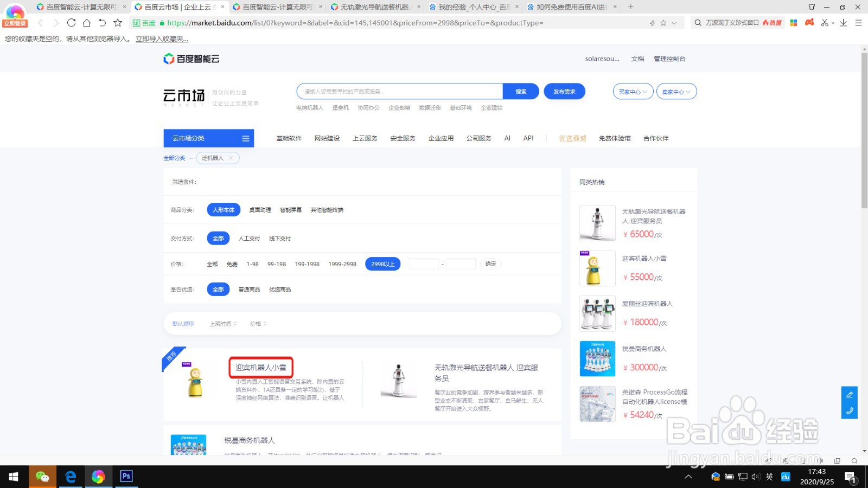Open the 迎宾机器人小雪 product title
This screenshot has height=488, width=868.
pyautogui.click(x=261, y=368)
